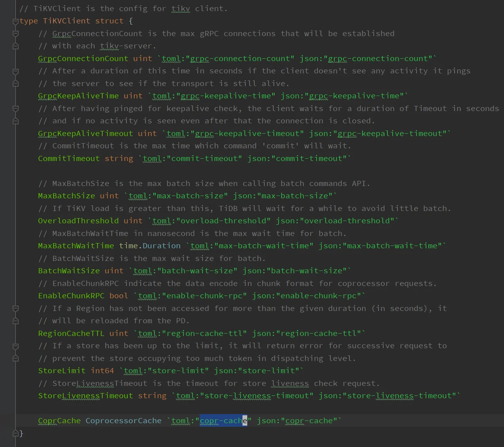Click the OverloadThreshold field declaration name
Viewport: 504px width, 447px height.
[78, 221]
